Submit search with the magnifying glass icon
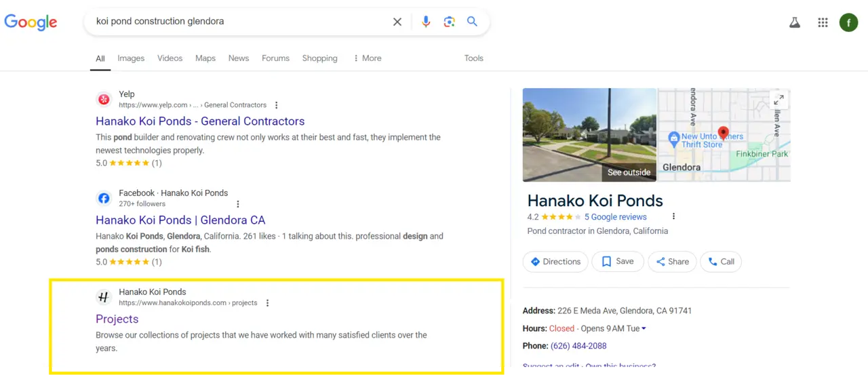Screen dimensions: 868x375 (x=472, y=22)
